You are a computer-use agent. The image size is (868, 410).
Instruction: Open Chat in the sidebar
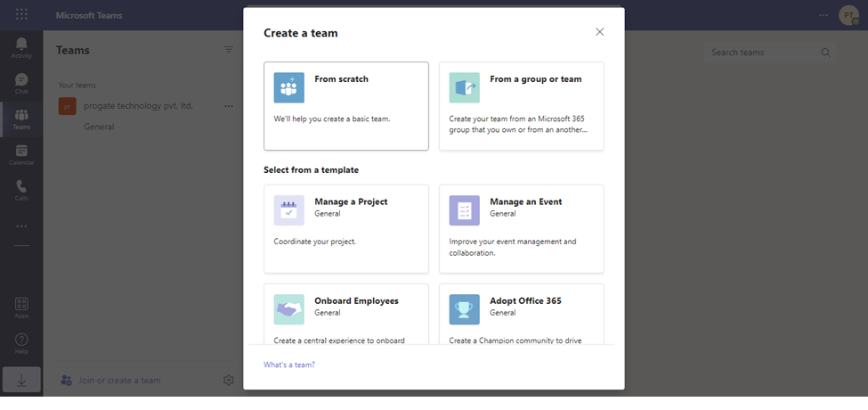click(x=21, y=83)
